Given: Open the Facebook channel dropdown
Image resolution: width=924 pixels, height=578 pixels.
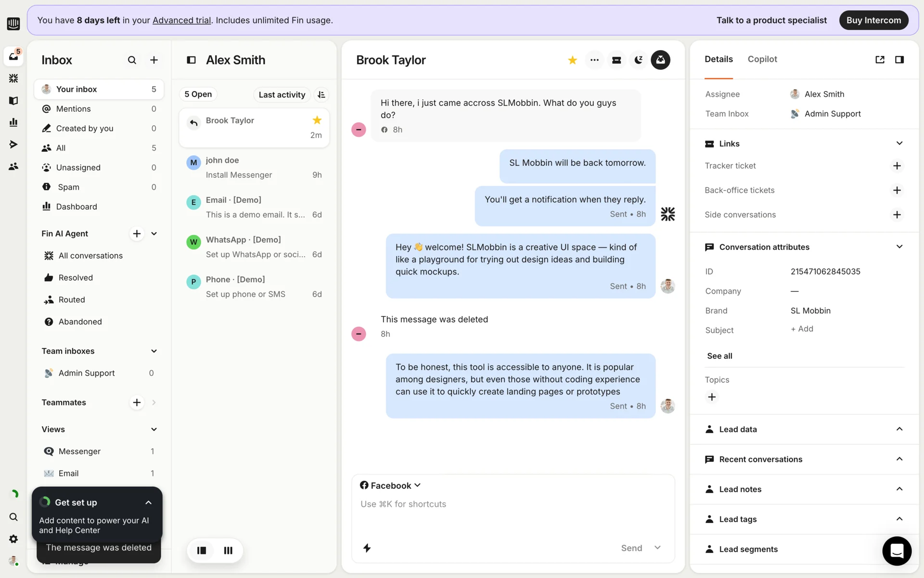Looking at the screenshot, I should tap(390, 486).
